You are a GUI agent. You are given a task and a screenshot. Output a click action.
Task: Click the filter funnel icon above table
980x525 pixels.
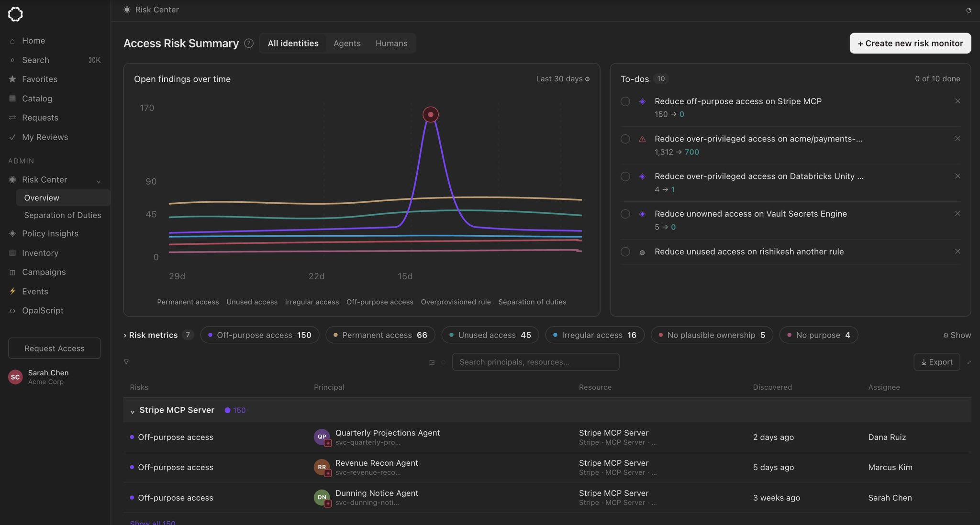click(x=126, y=362)
